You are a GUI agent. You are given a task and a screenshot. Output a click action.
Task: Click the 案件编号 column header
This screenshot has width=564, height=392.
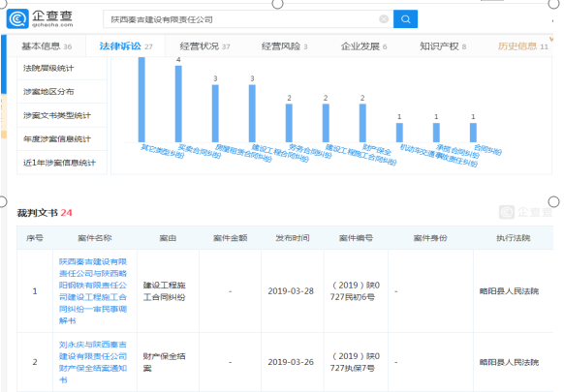(356, 238)
